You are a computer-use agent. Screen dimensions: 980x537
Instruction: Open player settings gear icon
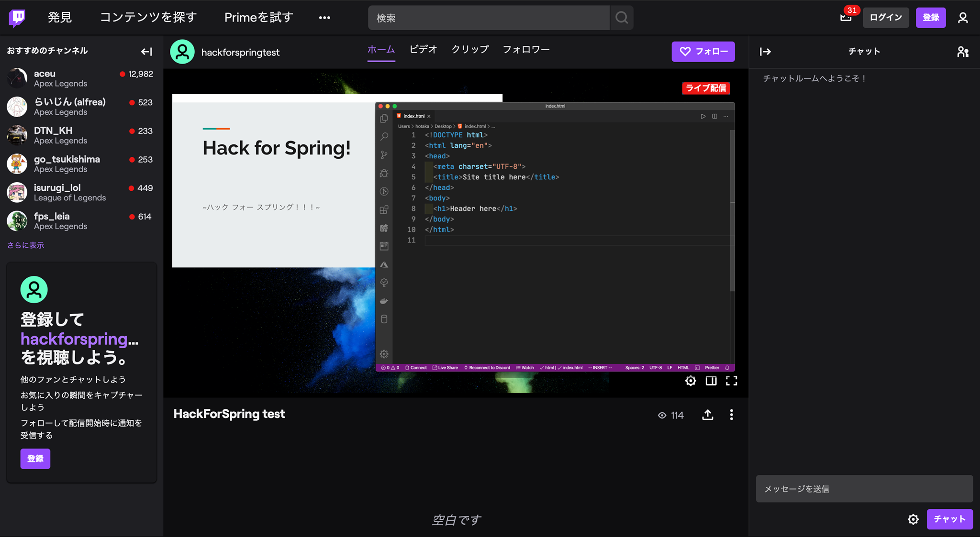pyautogui.click(x=690, y=381)
